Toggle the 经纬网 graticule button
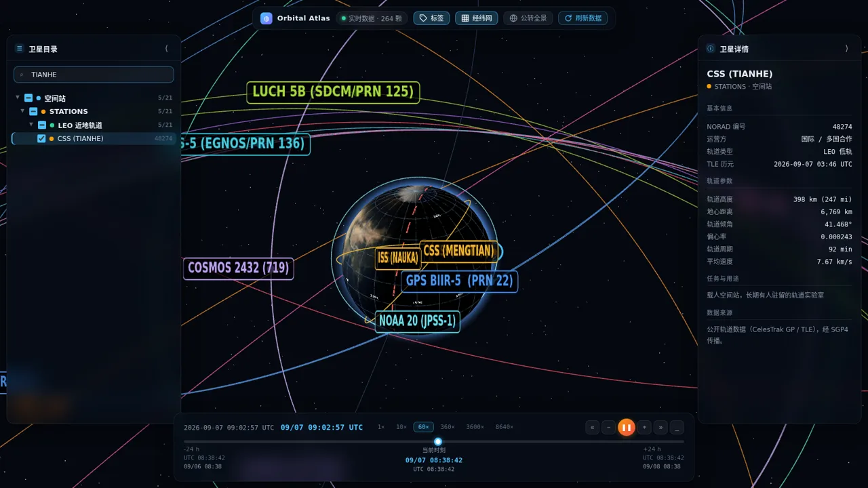This screenshot has height=488, width=868. tap(476, 18)
